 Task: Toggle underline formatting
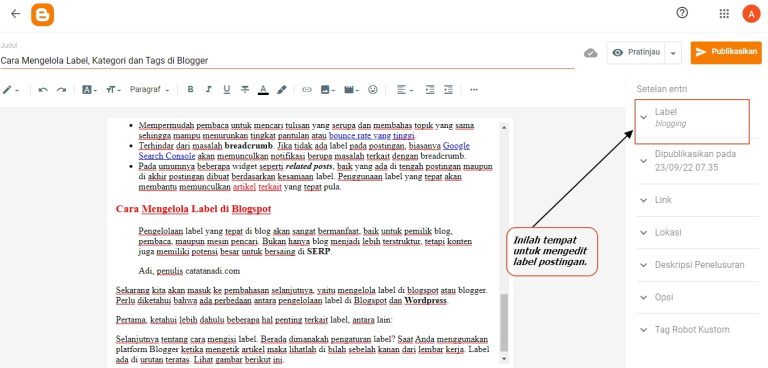[x=227, y=90]
